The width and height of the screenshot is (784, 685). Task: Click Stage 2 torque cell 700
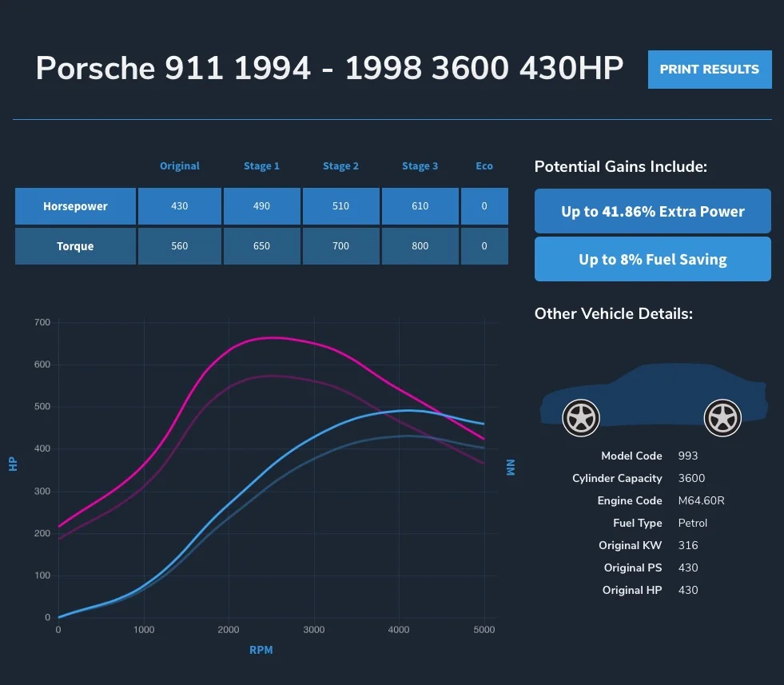click(x=340, y=246)
